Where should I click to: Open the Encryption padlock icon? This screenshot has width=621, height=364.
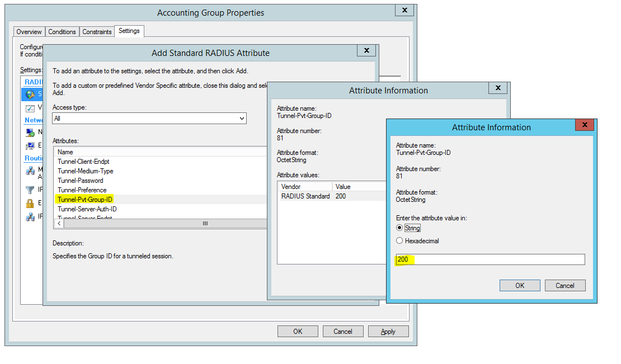[30, 204]
